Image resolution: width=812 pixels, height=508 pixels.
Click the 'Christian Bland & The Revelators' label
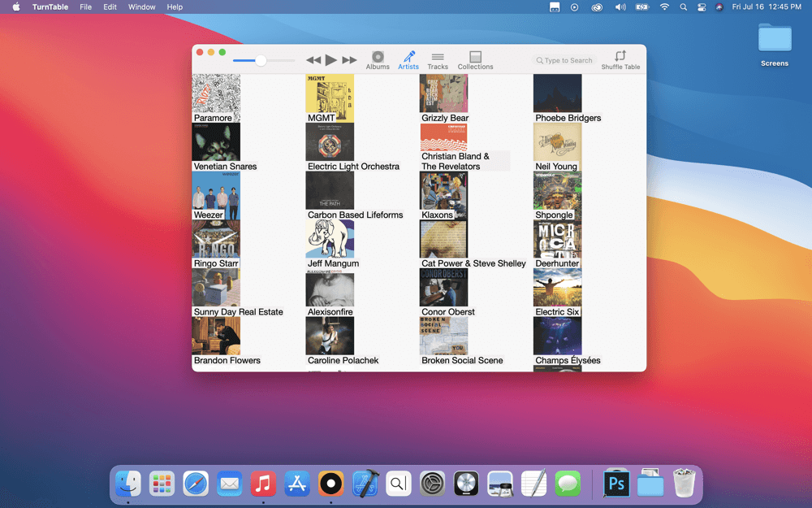coord(456,161)
